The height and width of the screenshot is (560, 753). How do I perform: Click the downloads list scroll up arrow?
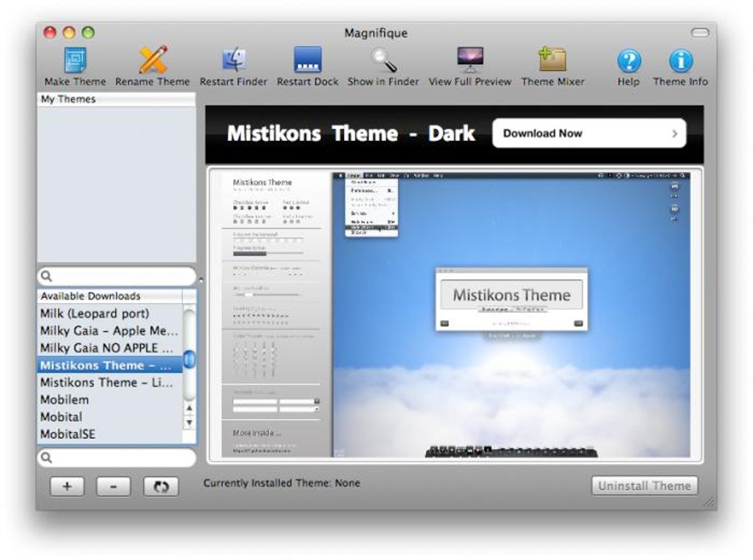pyautogui.click(x=190, y=408)
